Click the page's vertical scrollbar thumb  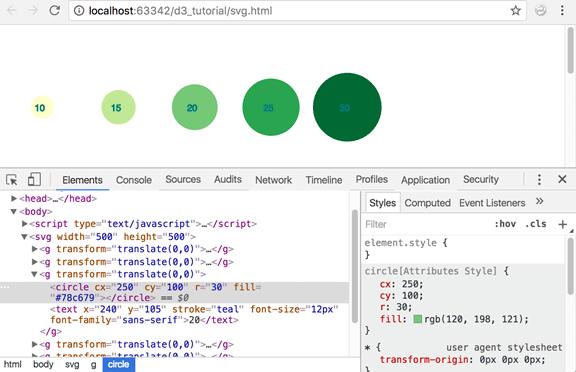click(x=570, y=50)
